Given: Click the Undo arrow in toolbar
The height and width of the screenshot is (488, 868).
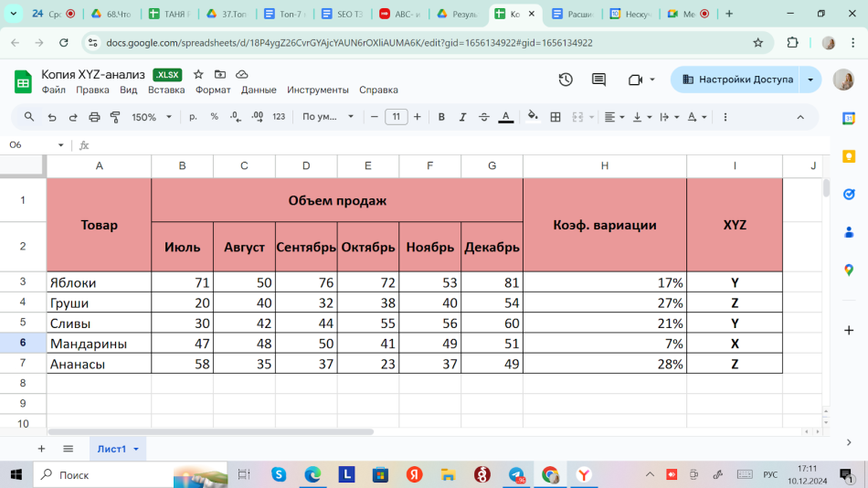Looking at the screenshot, I should 52,117.
